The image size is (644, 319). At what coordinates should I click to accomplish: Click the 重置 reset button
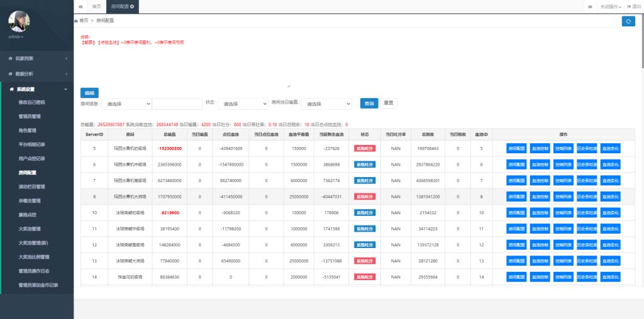(x=389, y=103)
